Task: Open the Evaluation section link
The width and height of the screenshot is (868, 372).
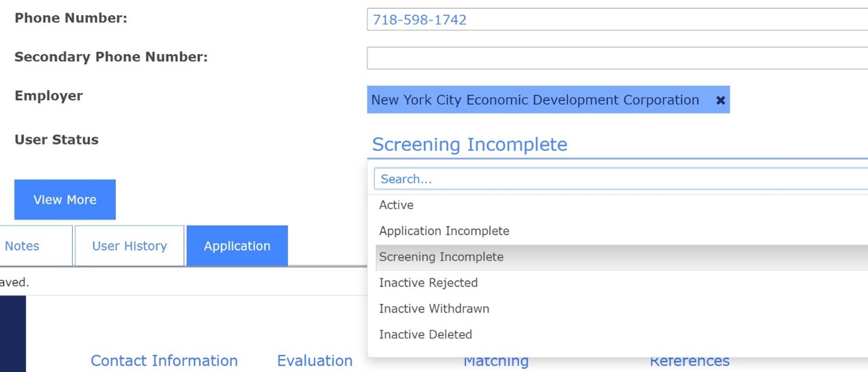Action: coord(314,360)
